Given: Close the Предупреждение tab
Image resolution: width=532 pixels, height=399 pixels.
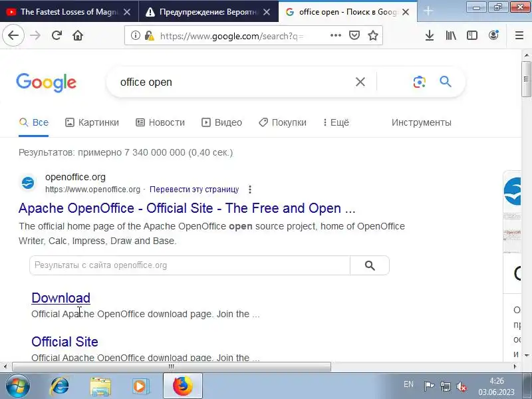Looking at the screenshot, I should tap(267, 12).
